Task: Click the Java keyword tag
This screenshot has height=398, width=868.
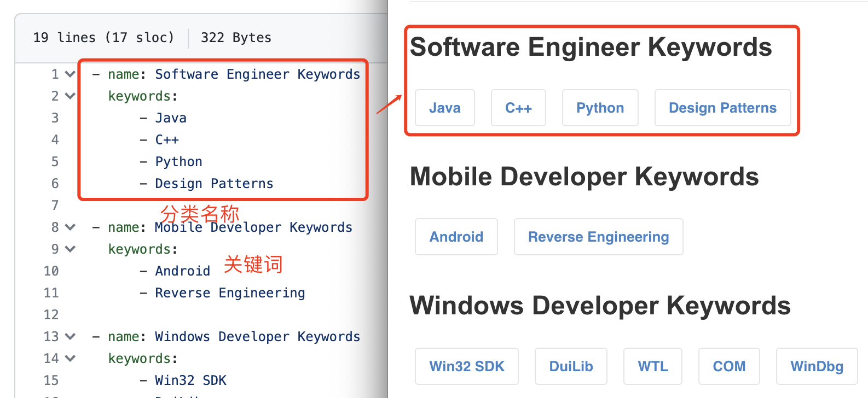Action: (x=444, y=108)
